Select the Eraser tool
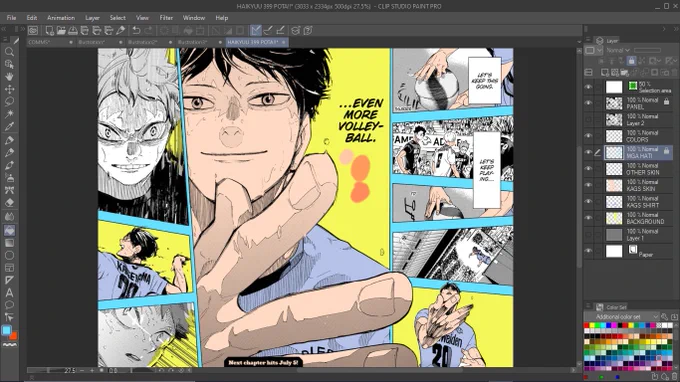The width and height of the screenshot is (680, 382). click(x=9, y=203)
